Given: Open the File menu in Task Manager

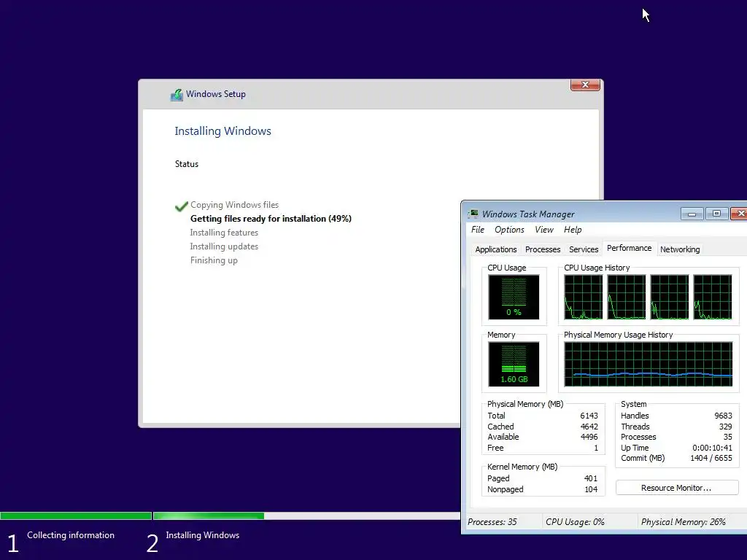Looking at the screenshot, I should coord(477,230).
